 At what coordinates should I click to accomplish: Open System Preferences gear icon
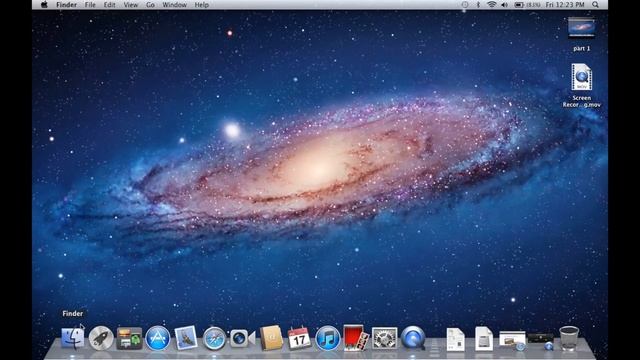(384, 338)
